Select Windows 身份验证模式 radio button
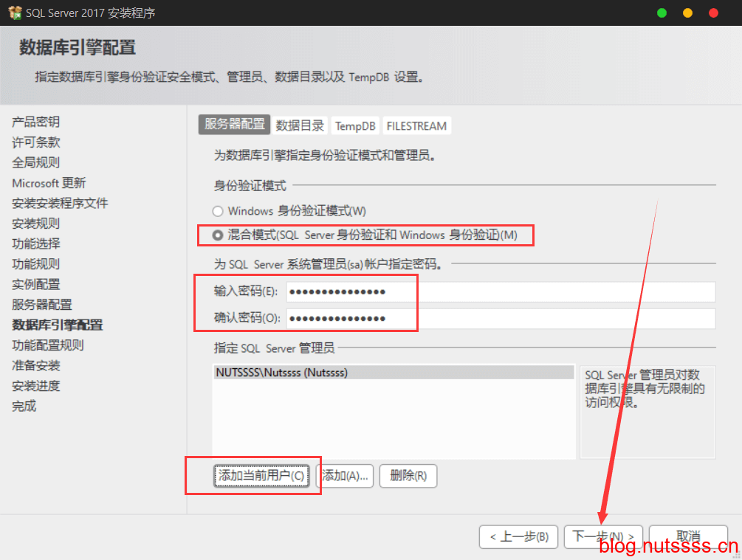This screenshot has height=560, width=742. [x=218, y=211]
